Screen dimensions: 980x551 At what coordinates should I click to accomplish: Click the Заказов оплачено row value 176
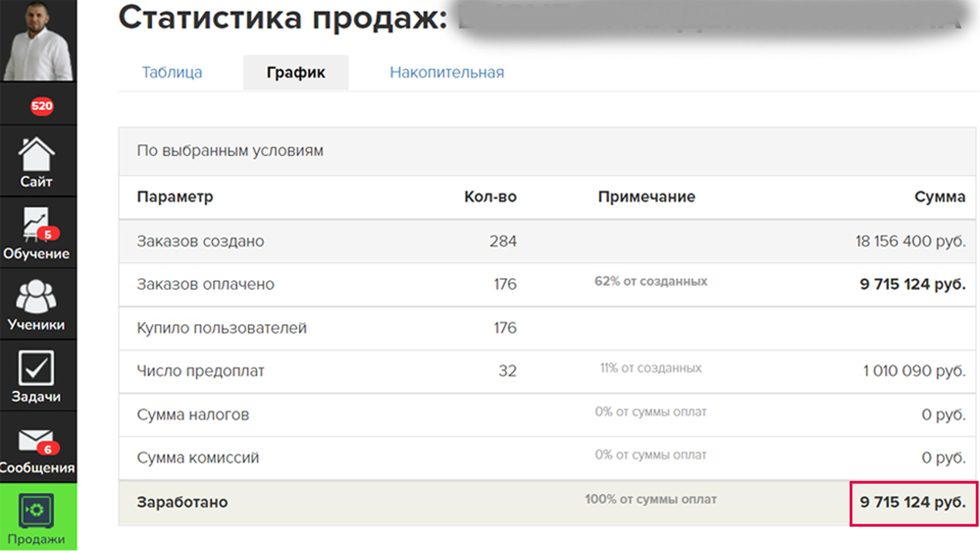pos(504,284)
